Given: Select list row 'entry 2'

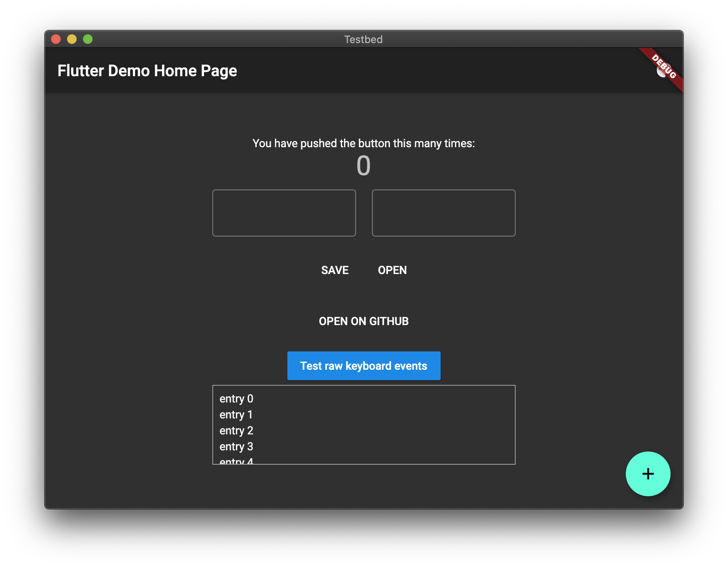Looking at the screenshot, I should click(x=364, y=430).
